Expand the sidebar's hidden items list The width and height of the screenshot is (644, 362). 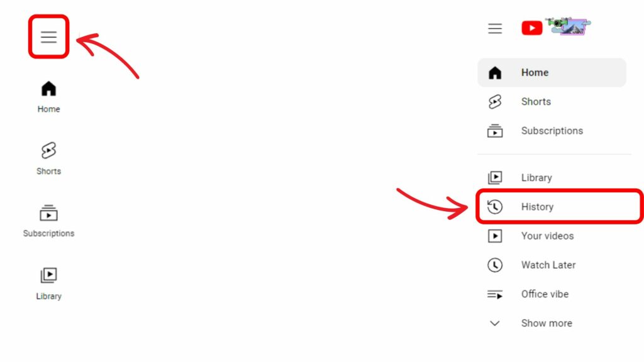(546, 323)
